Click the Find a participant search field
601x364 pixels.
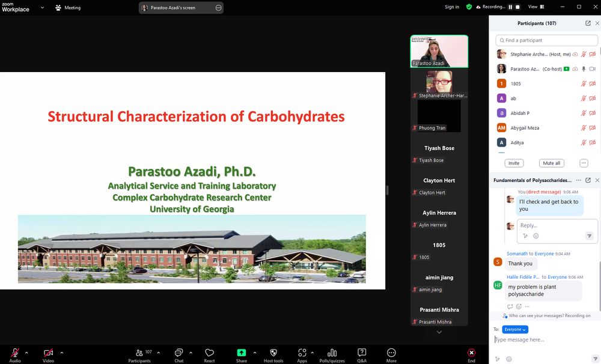pos(547,40)
